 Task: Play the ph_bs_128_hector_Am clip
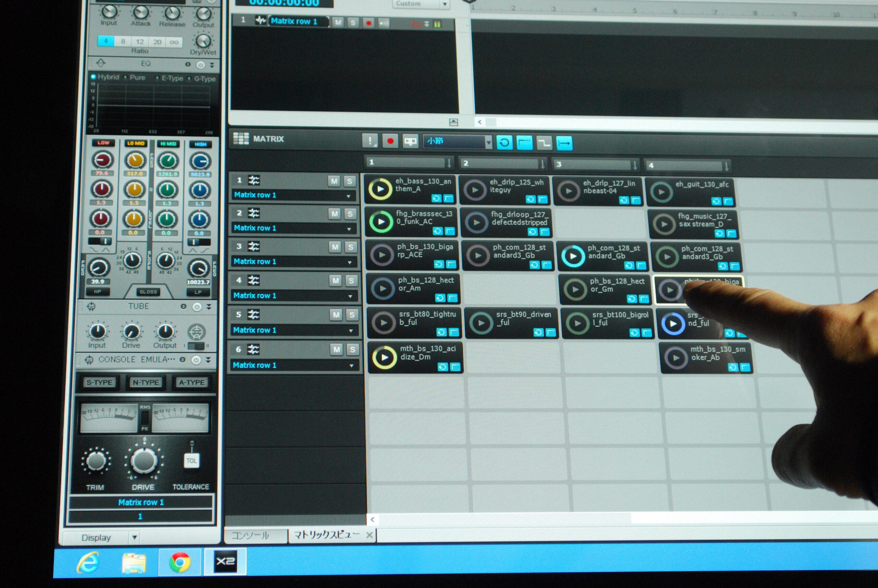tap(383, 289)
